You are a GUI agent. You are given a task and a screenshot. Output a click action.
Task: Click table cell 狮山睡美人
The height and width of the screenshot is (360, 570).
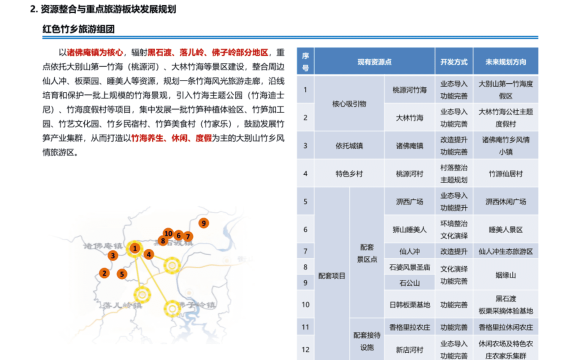[x=409, y=229]
